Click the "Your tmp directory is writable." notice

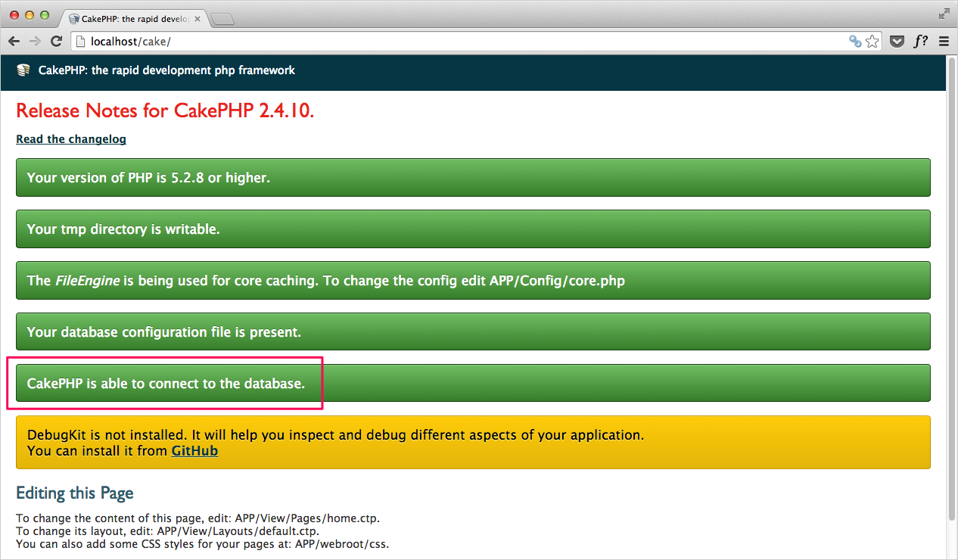coord(473,229)
